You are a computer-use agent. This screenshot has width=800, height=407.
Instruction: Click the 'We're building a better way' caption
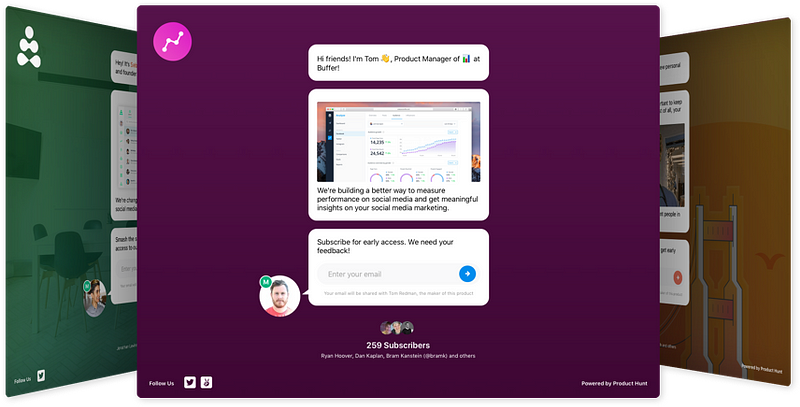[x=397, y=199]
